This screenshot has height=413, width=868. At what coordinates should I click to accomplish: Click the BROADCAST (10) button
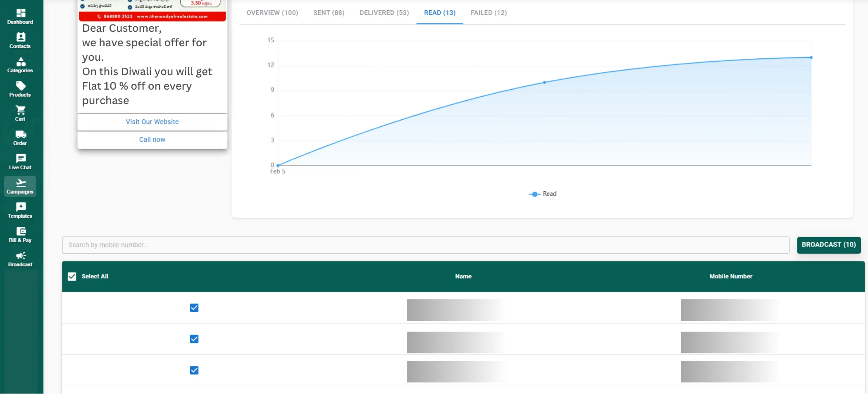click(829, 245)
